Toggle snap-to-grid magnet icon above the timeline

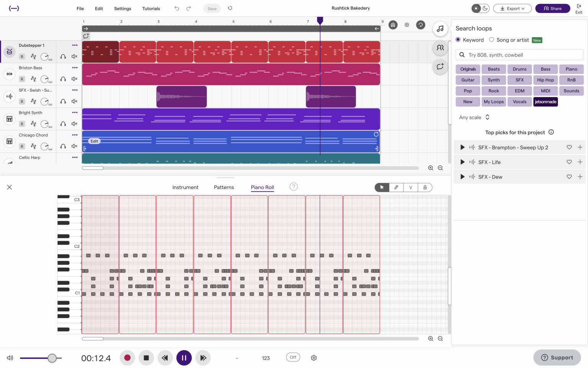click(x=393, y=25)
